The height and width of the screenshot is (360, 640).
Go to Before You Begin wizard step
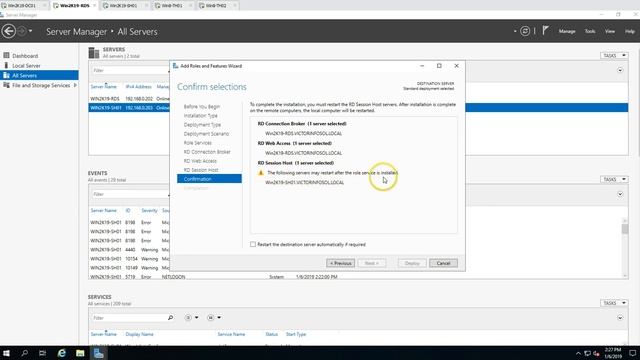point(202,107)
